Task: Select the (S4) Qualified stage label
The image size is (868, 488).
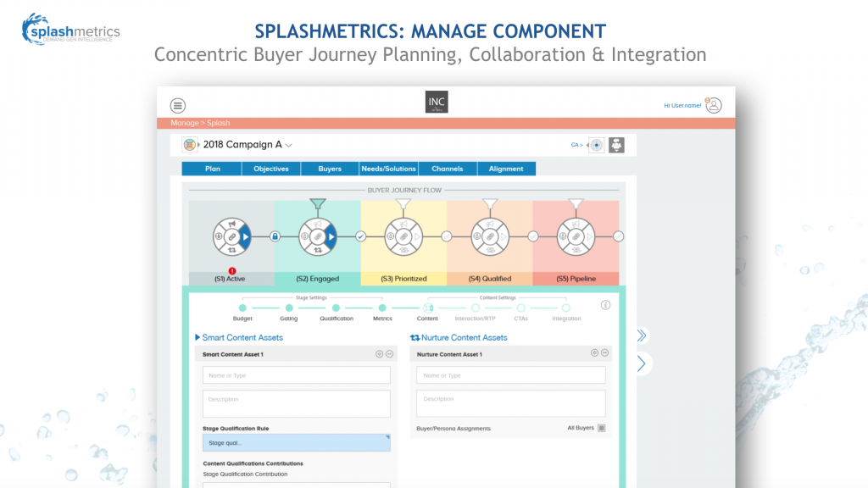Action: (490, 279)
